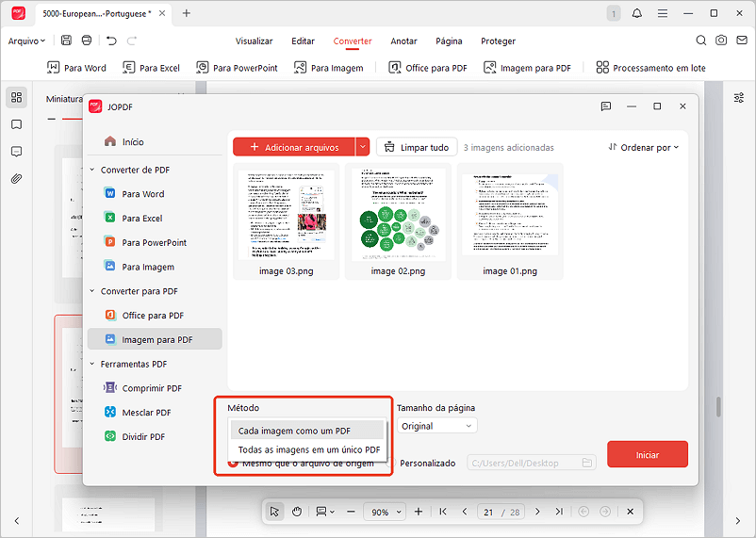Click Adicionar arquivos button

click(294, 147)
